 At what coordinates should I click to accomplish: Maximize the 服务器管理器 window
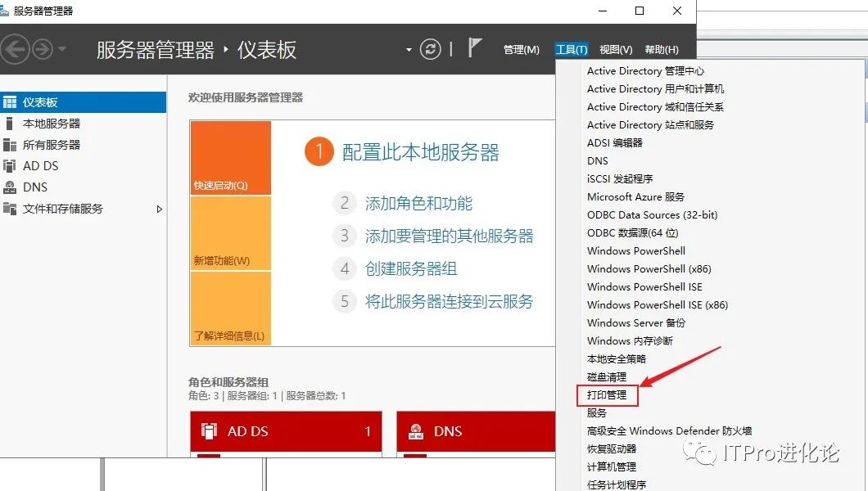click(x=640, y=11)
